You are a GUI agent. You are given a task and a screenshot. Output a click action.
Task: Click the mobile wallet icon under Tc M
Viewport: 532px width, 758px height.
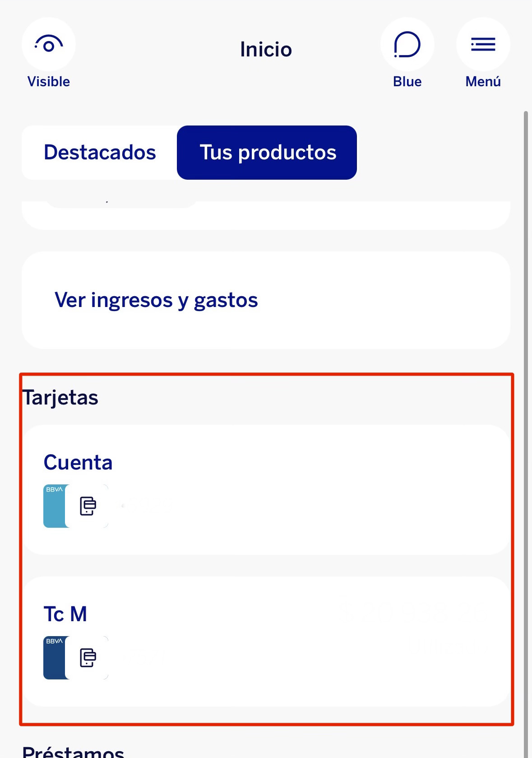click(x=88, y=658)
